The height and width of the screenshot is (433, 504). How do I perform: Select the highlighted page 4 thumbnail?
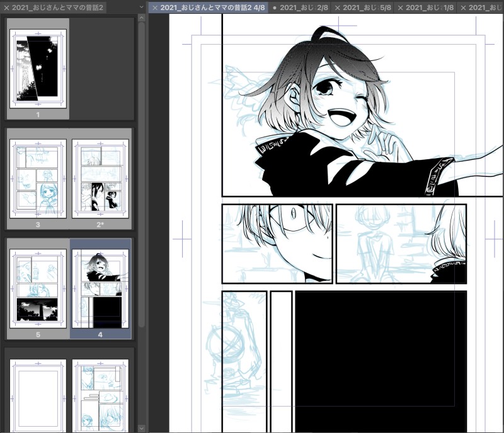(x=100, y=288)
